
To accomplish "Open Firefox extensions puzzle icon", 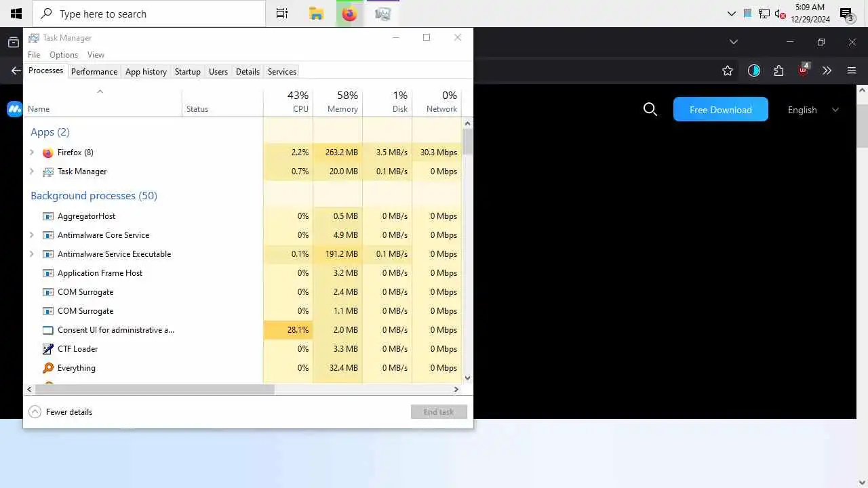I will [778, 70].
